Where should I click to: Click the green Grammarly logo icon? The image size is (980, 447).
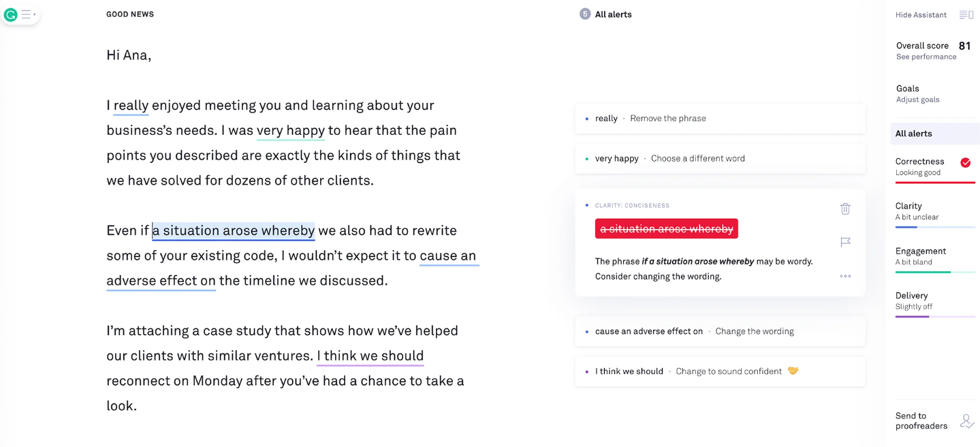(x=11, y=14)
